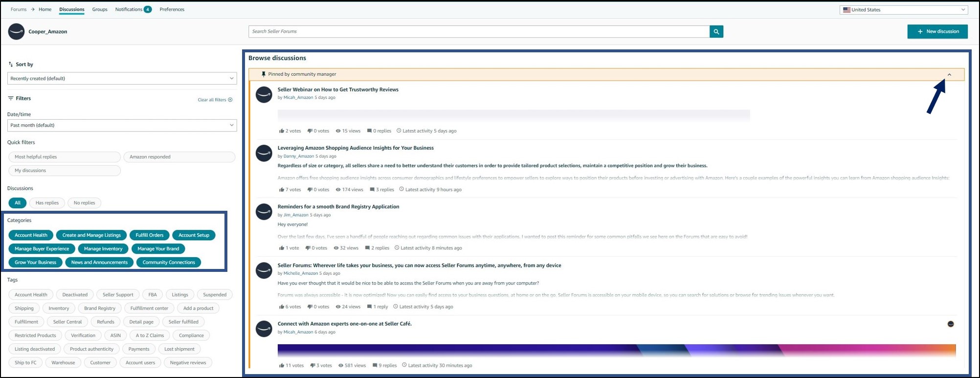Toggle News and Announcements category chip
Image resolution: width=980 pixels, height=378 pixels.
pyautogui.click(x=99, y=263)
